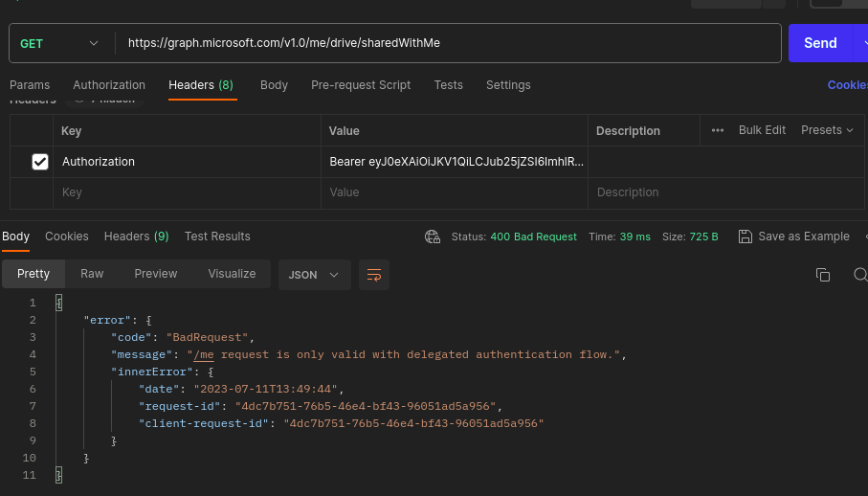Copy the response body
868x496 pixels.
tap(823, 275)
